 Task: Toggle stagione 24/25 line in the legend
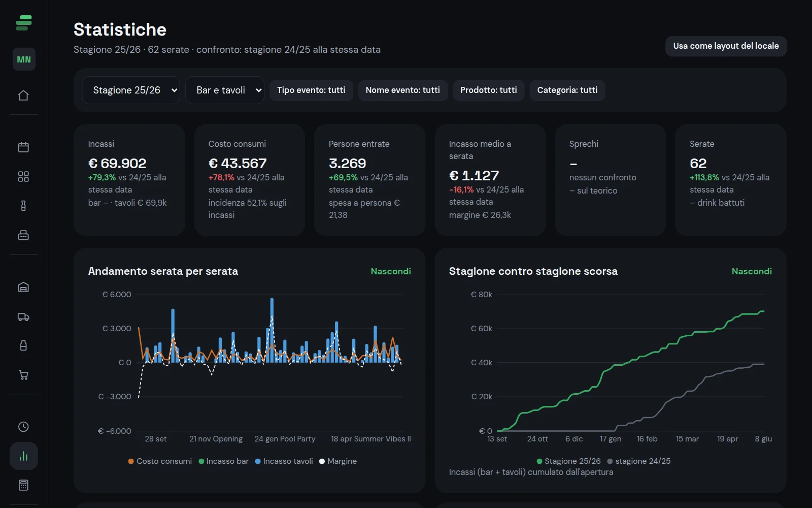click(639, 461)
